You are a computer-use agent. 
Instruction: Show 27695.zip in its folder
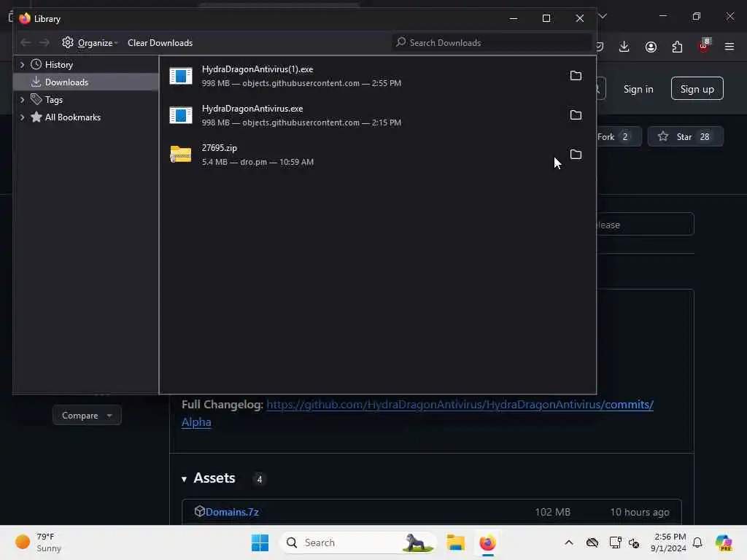pyautogui.click(x=576, y=155)
